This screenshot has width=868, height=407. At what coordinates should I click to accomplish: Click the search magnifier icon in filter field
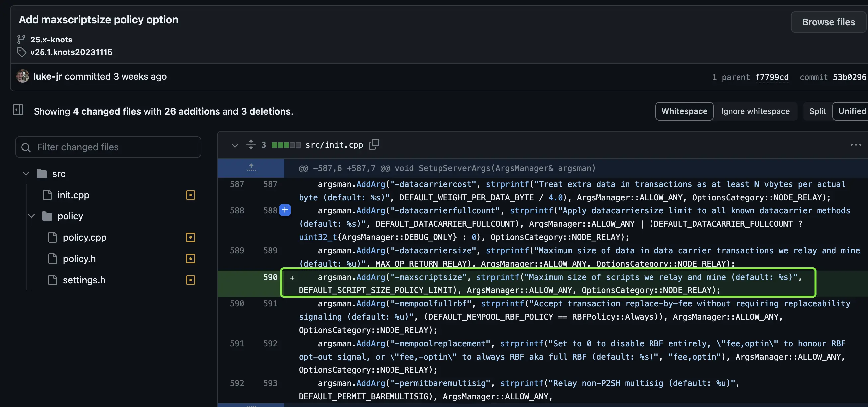pyautogui.click(x=26, y=147)
